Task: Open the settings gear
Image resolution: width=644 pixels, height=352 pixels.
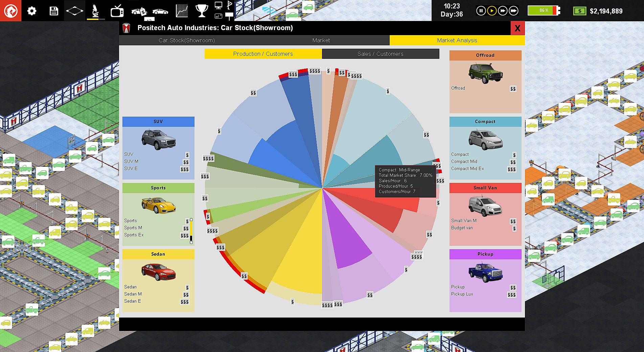Action: (32, 11)
